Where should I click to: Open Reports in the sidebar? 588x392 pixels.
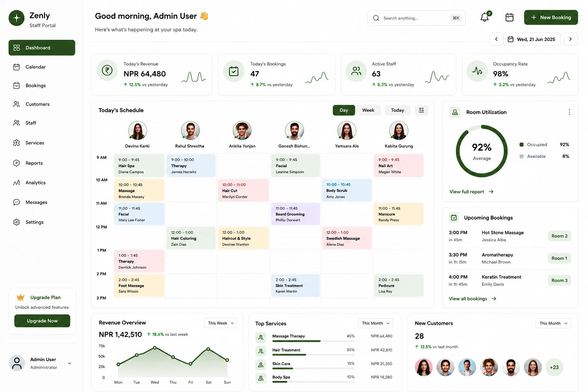coord(42,163)
